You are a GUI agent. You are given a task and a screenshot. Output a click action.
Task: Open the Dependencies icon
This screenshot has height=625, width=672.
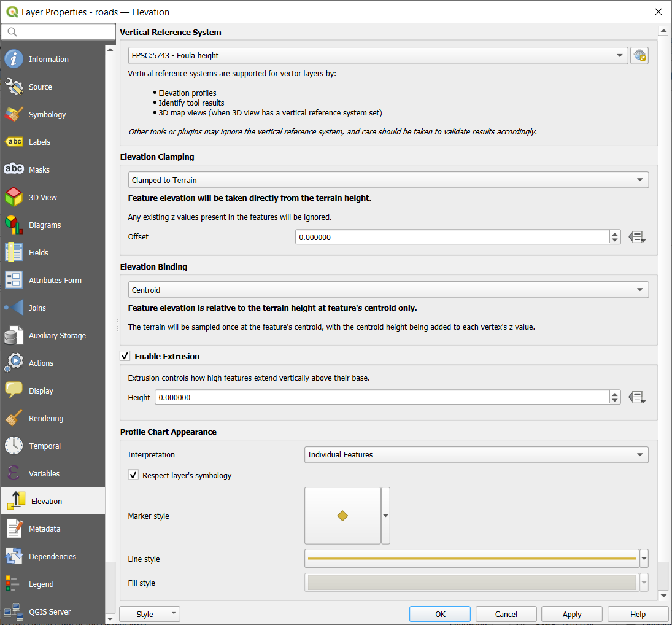click(14, 556)
